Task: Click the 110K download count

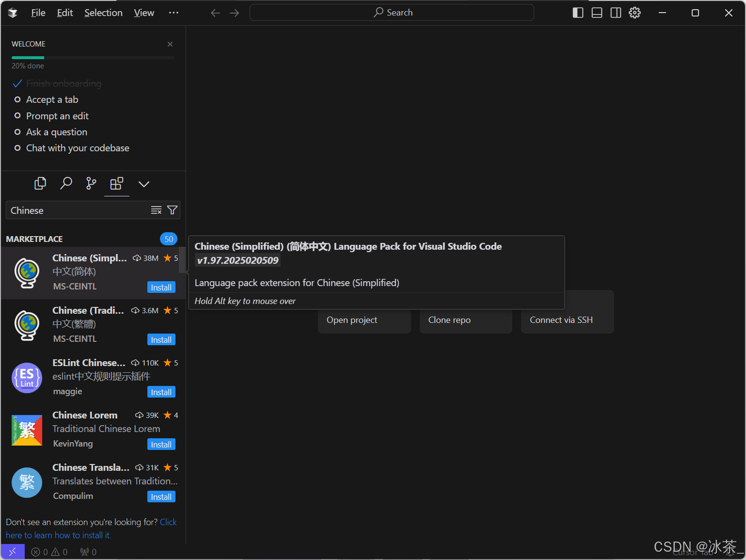Action: 145,363
